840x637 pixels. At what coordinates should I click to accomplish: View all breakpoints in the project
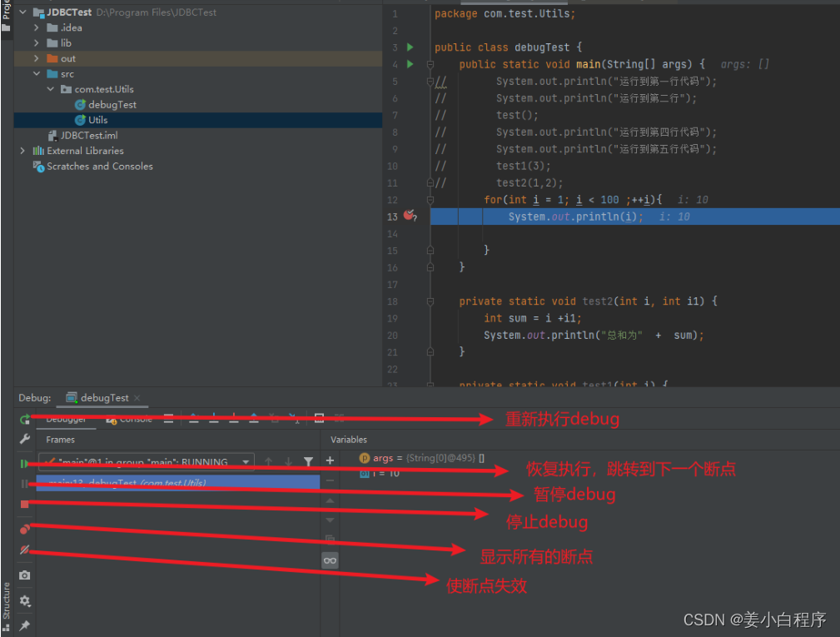point(24,527)
